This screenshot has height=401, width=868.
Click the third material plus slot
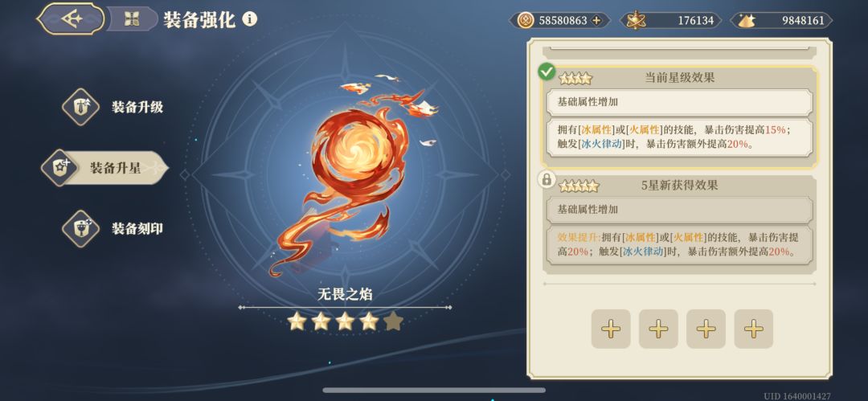(x=706, y=329)
